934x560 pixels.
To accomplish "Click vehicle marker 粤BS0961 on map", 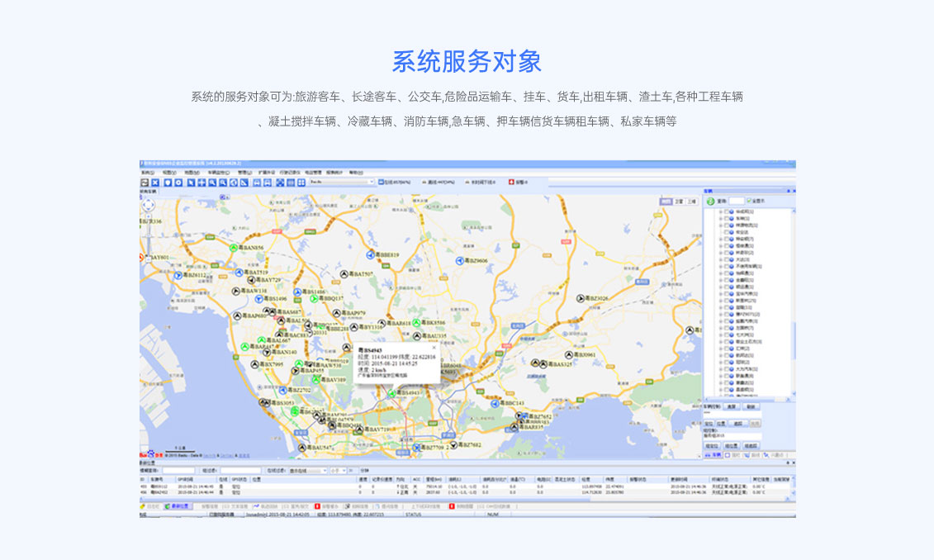I will point(569,355).
